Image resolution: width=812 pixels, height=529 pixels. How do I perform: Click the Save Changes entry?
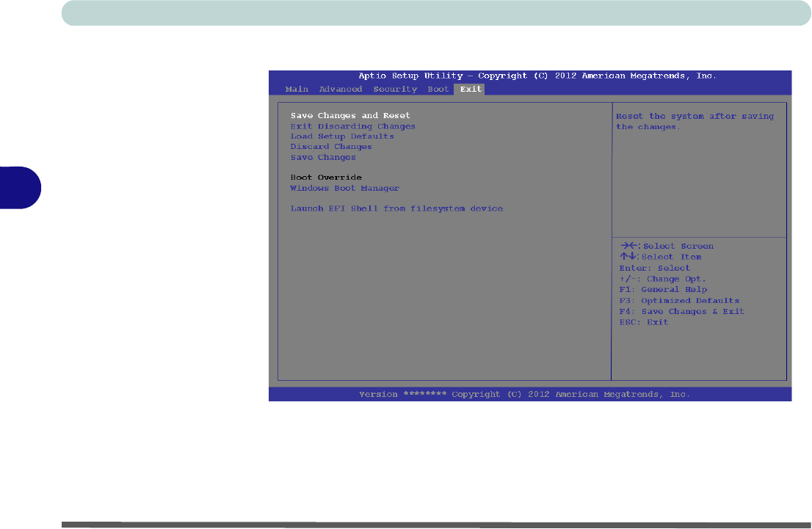323,157
